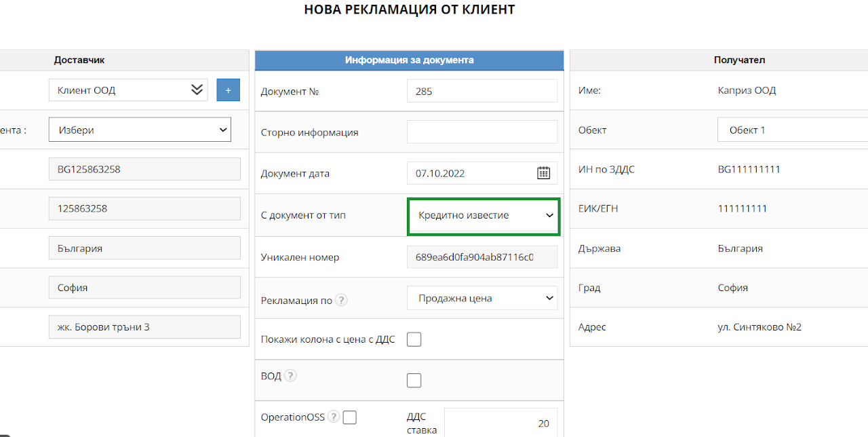Viewport: 868px width, 437px height.
Task: Open the Продажна цена dropdown
Action: [482, 298]
